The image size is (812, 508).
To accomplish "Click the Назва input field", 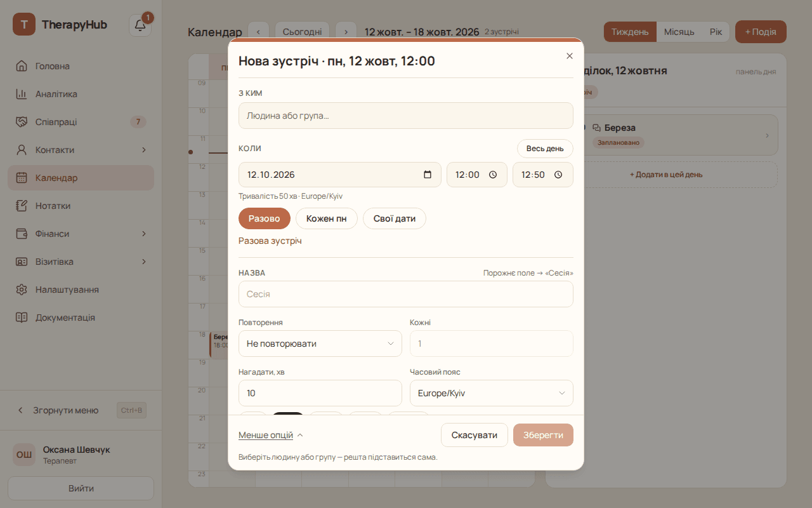I will 406,294.
